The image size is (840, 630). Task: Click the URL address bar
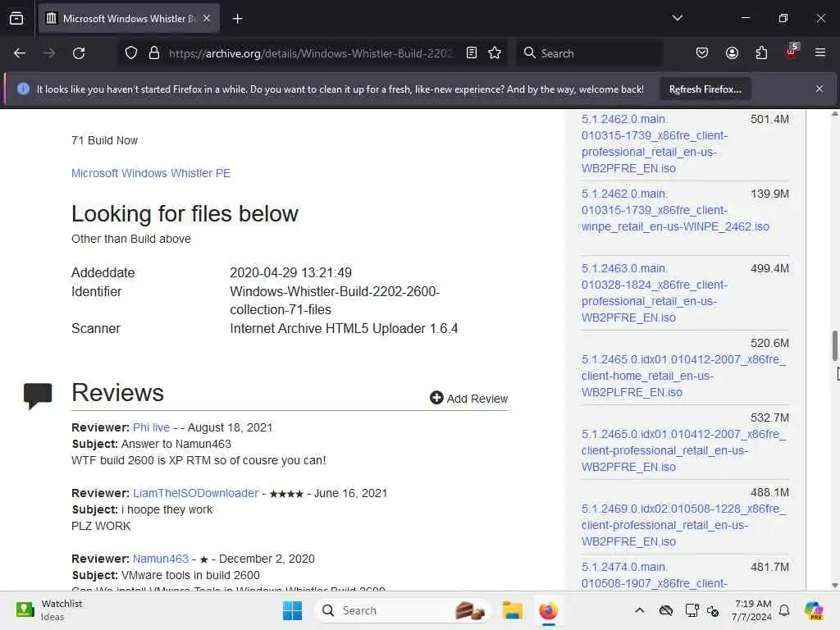(x=311, y=53)
